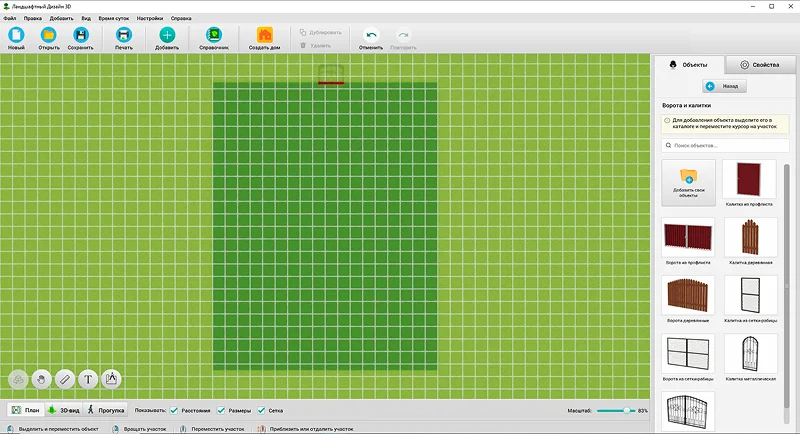800x434 pixels.
Task: Click the Ворота и калитки heading
Action: pyautogui.click(x=686, y=106)
